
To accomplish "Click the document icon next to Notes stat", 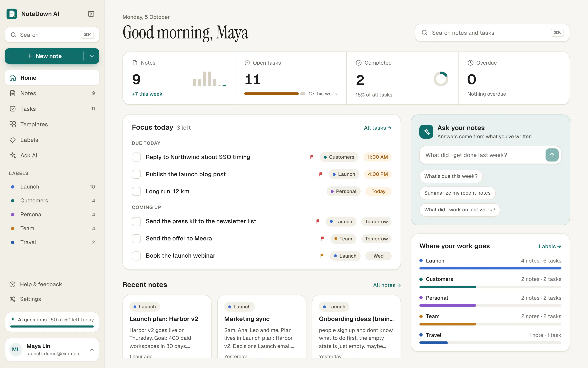I will click(x=135, y=63).
